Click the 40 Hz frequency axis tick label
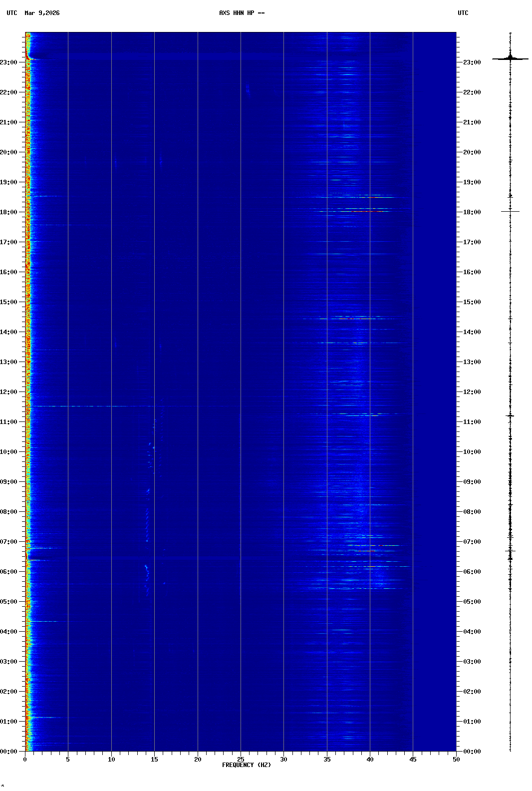The width and height of the screenshot is (532, 791). 370,760
